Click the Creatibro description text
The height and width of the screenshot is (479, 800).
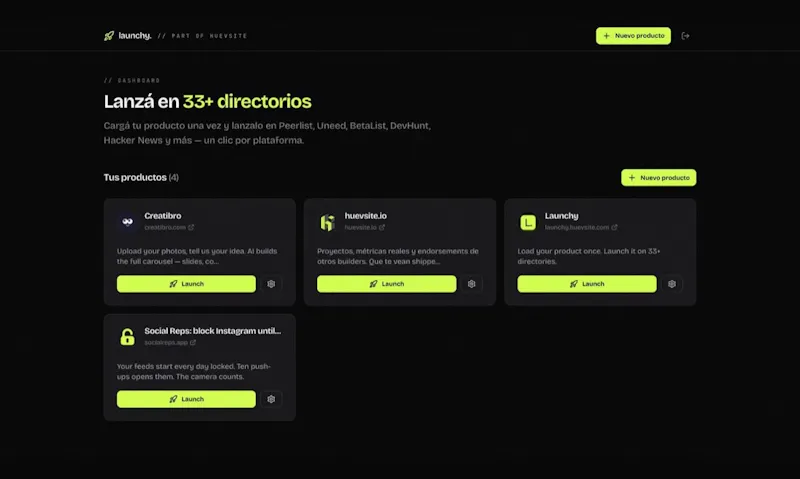click(197, 256)
